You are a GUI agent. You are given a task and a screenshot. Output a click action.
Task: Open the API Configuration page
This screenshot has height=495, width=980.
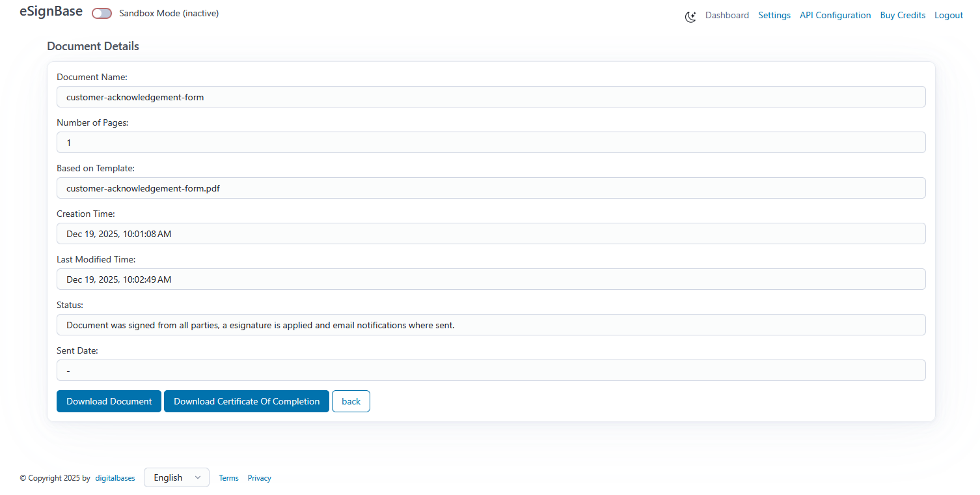coord(835,15)
